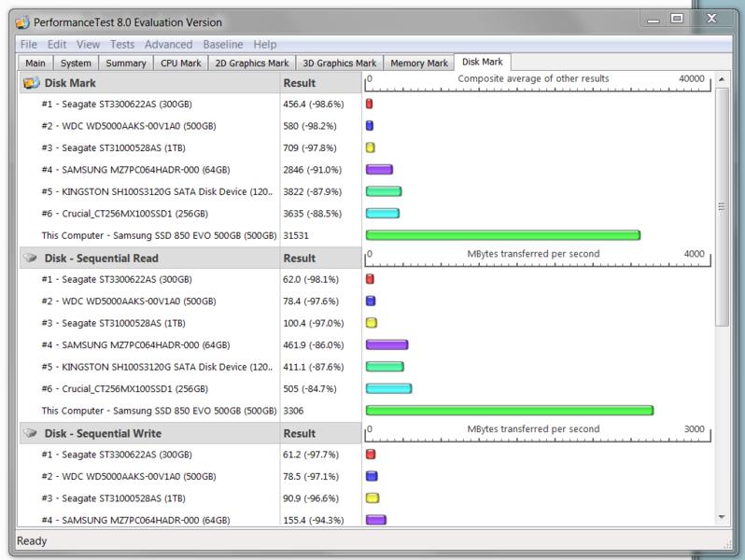Select #4 SAMSUNG MZ7PC064HADR row under Disk Mark
Screen dimensions: 745x560
tap(136, 170)
